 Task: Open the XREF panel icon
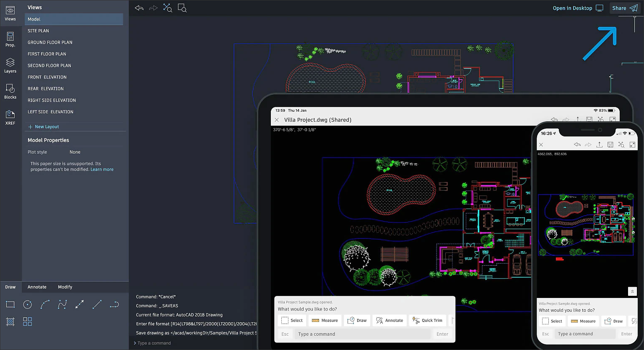10,118
